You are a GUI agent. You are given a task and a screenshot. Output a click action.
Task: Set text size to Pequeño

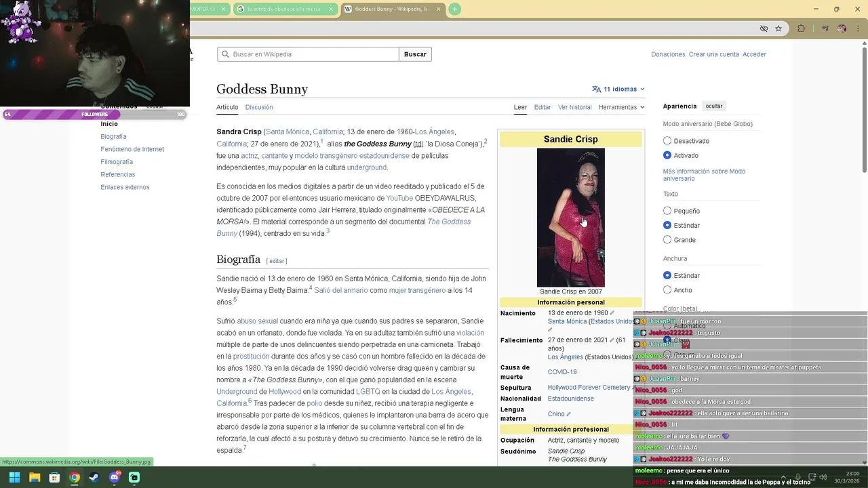[667, 211]
